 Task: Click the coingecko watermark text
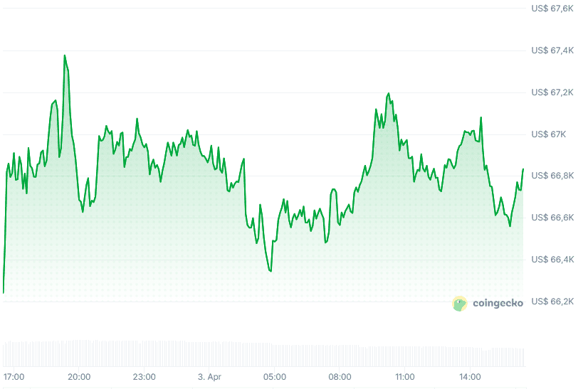(498, 304)
